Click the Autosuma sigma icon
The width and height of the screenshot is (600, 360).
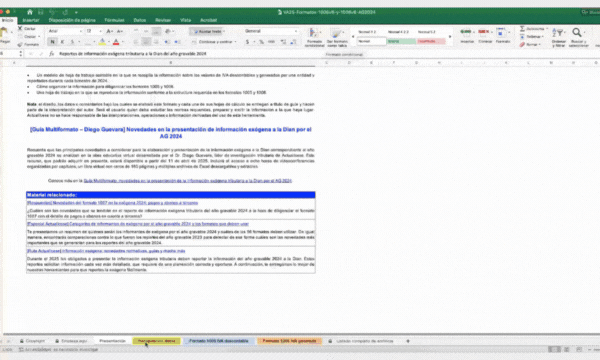click(522, 29)
